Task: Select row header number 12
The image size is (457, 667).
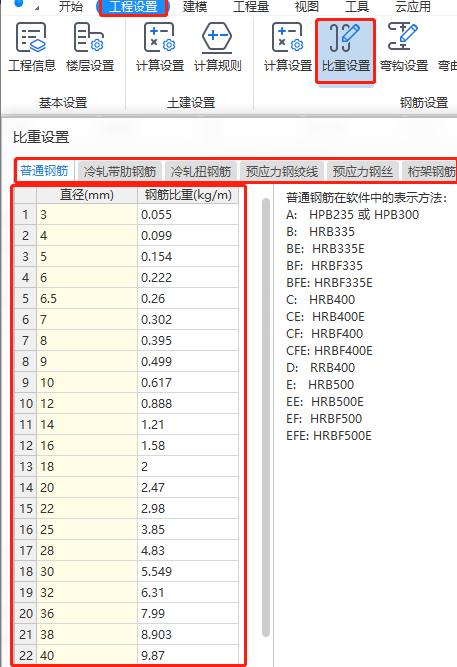Action: [x=26, y=445]
